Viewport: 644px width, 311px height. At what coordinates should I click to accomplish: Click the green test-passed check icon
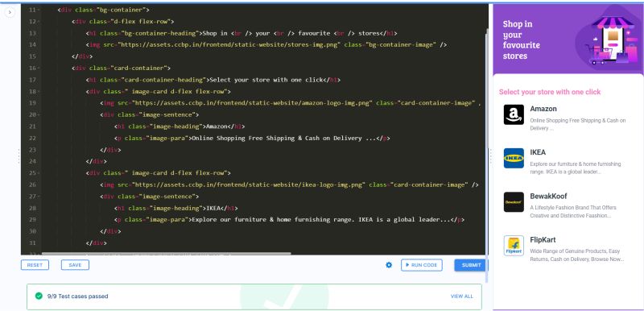pos(39,296)
